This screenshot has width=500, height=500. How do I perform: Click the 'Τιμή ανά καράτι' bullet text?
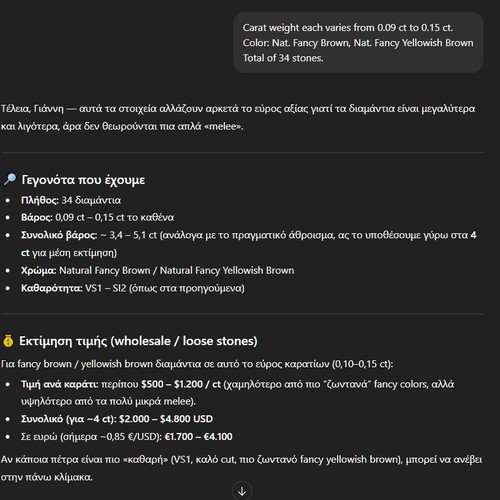coord(237,393)
